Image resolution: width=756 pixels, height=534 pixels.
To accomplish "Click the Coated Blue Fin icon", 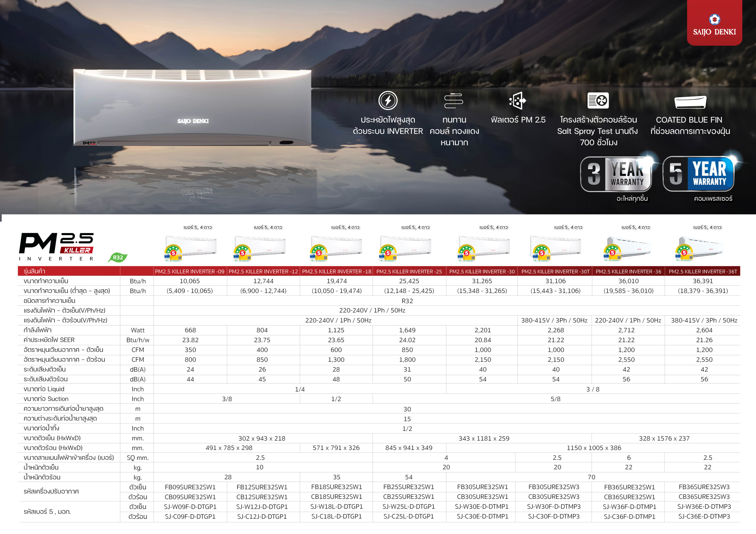I will click(690, 102).
